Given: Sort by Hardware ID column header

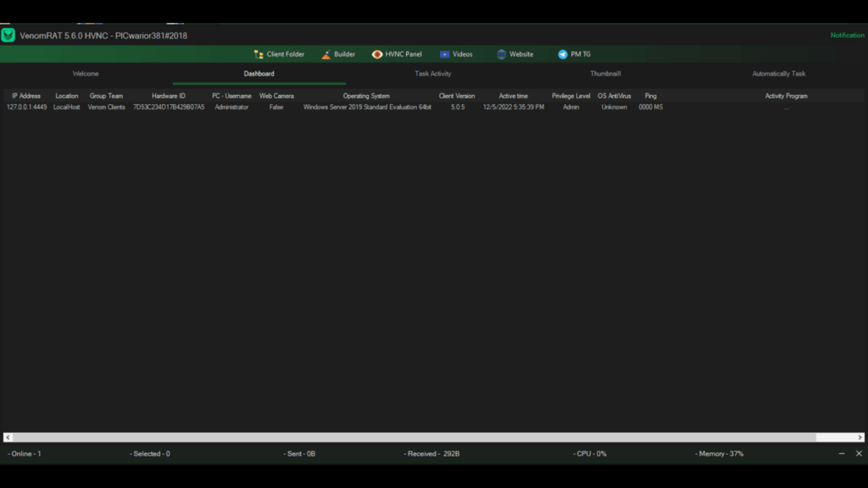Looking at the screenshot, I should point(169,96).
